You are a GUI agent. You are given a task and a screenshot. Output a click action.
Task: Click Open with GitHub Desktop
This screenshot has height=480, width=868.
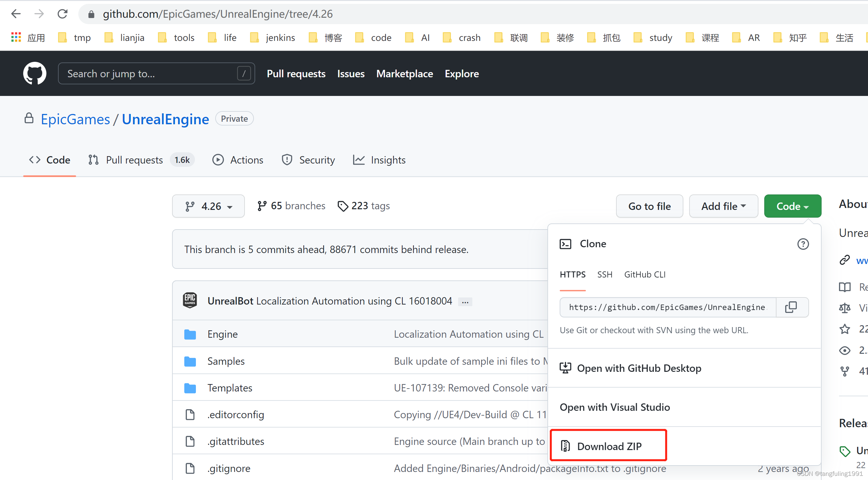click(x=639, y=368)
